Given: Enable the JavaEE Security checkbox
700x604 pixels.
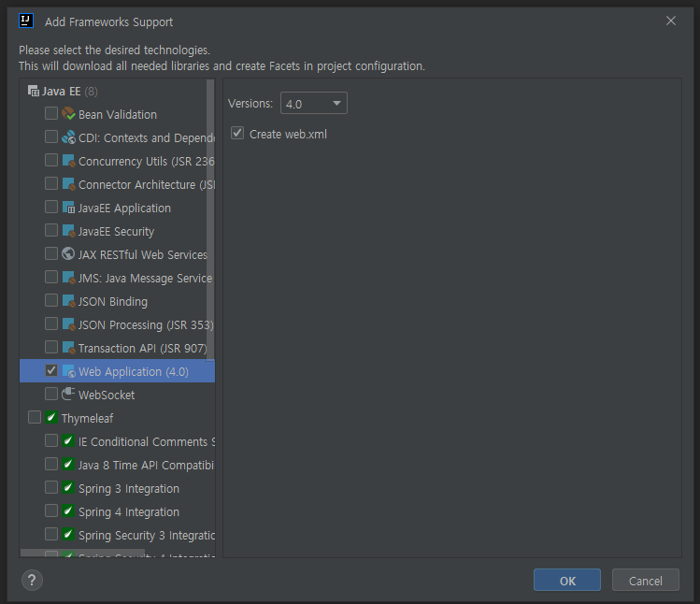Looking at the screenshot, I should tap(51, 230).
